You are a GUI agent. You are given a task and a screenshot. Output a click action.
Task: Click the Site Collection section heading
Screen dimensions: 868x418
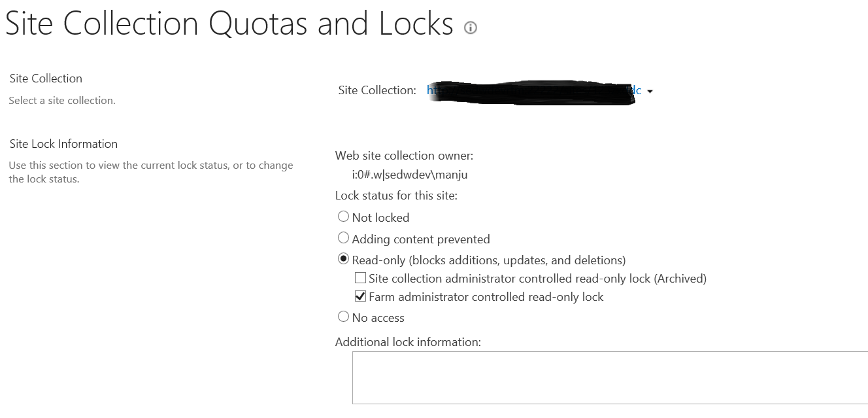pyautogui.click(x=46, y=78)
